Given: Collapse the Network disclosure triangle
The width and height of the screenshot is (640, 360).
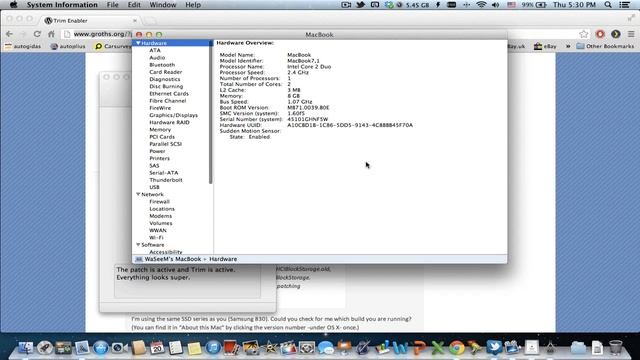Looking at the screenshot, I should pyautogui.click(x=138, y=194).
